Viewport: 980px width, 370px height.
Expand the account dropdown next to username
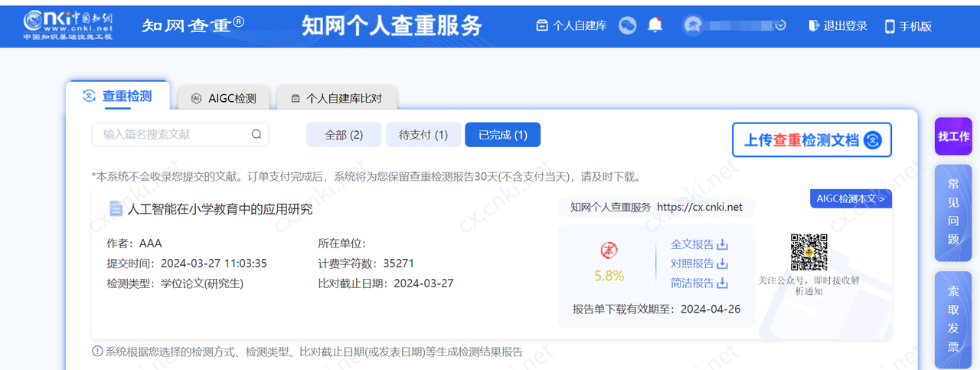tap(780, 25)
